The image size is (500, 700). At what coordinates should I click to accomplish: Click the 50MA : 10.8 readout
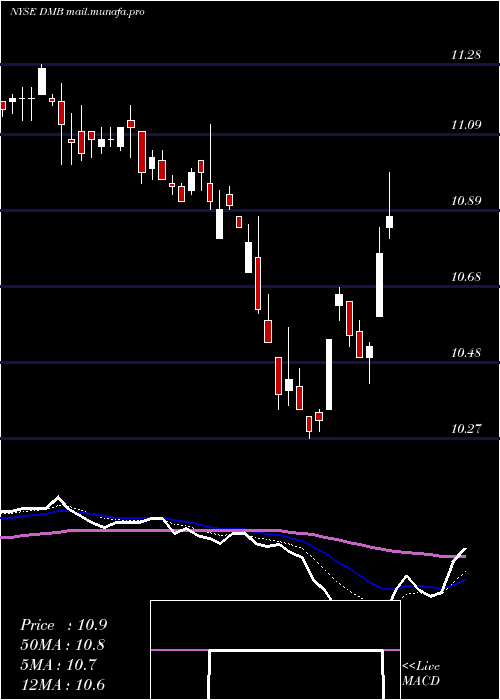63,645
